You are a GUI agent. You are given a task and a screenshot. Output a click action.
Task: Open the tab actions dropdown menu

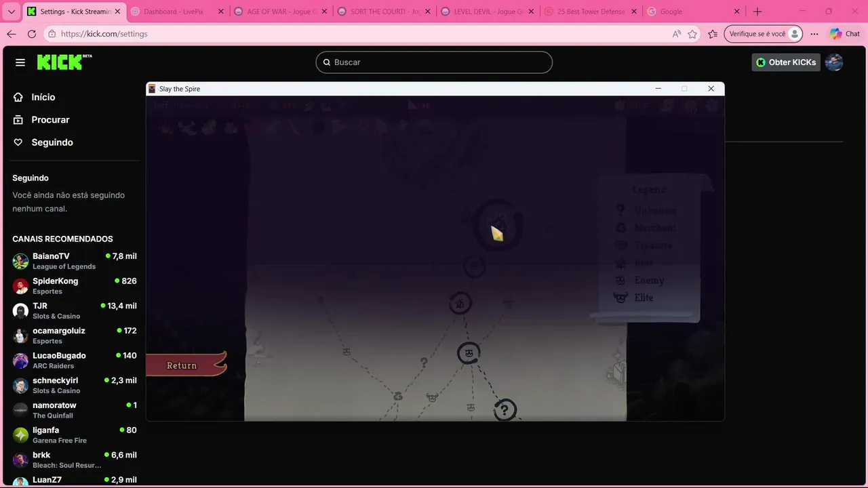pos(11,12)
